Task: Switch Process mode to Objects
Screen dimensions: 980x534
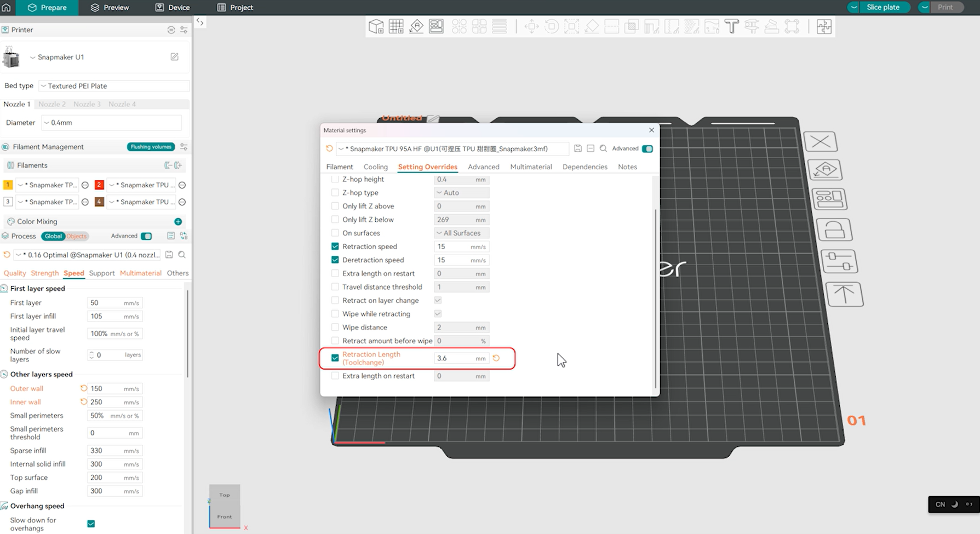Action: 77,236
